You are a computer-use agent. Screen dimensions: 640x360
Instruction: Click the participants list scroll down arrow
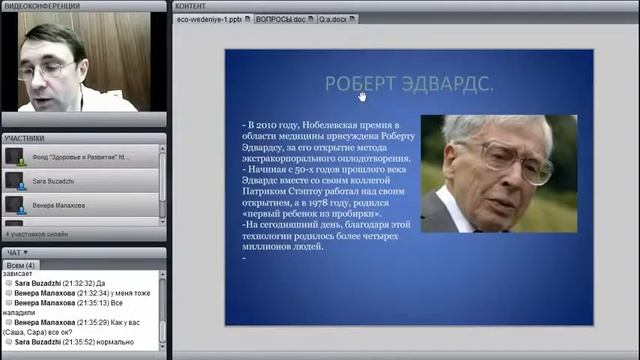pyautogui.click(x=162, y=222)
